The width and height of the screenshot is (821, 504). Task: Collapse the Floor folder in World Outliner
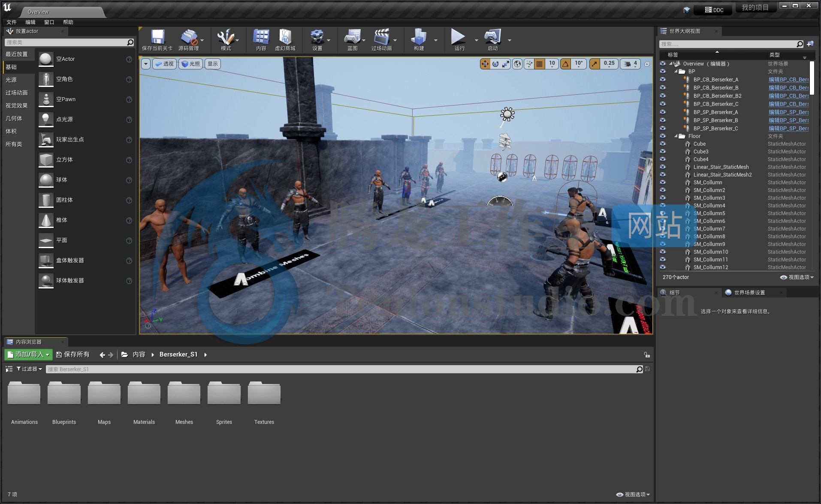[676, 136]
